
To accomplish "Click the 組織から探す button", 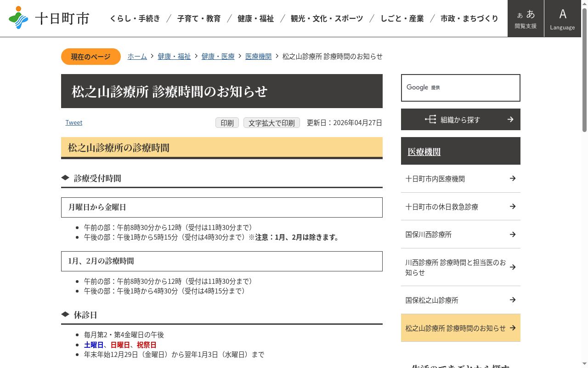I will pos(461,120).
